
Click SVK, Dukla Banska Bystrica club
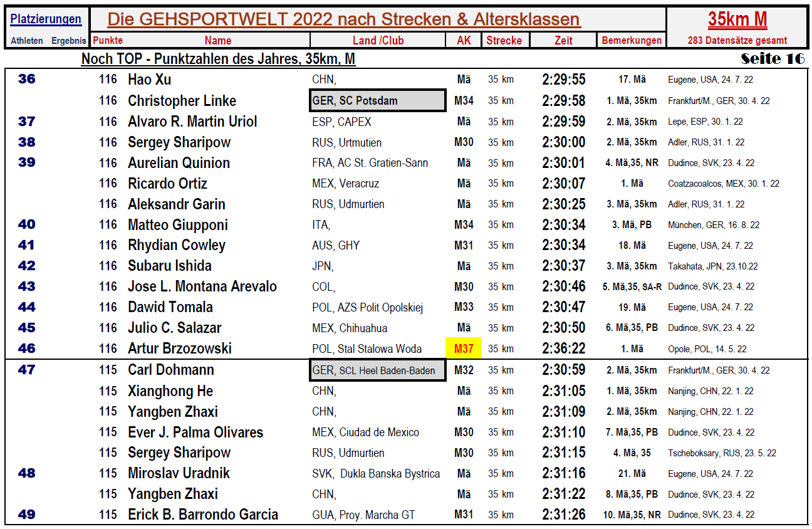pyautogui.click(x=376, y=474)
